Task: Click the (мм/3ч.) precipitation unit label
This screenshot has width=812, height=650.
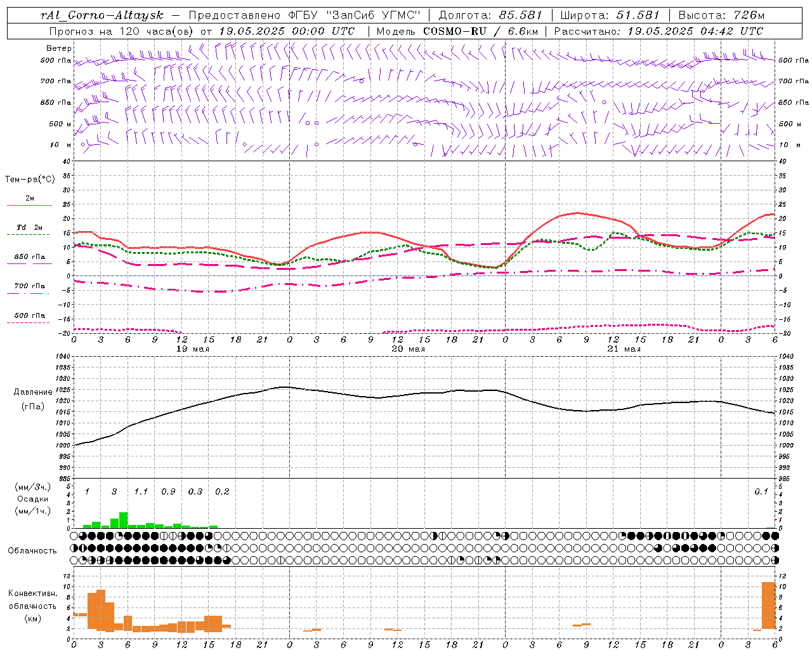Action: pyautogui.click(x=33, y=487)
